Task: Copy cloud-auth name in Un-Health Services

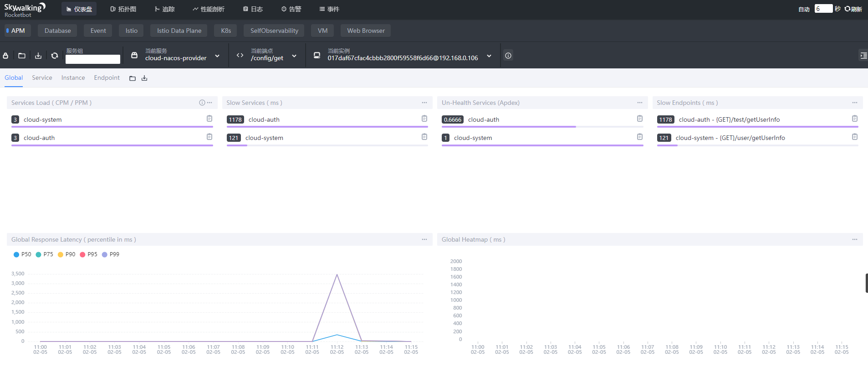Action: pyautogui.click(x=640, y=119)
